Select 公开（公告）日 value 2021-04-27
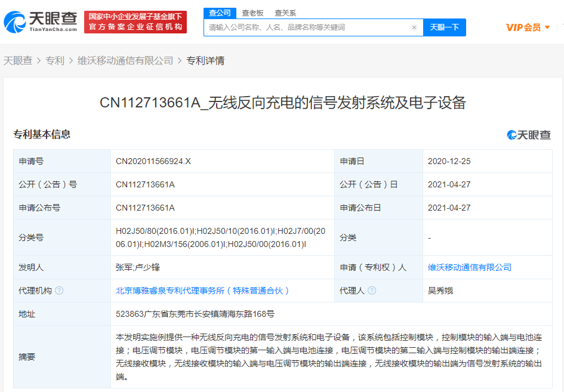This screenshot has height=392, width=564. (x=449, y=184)
